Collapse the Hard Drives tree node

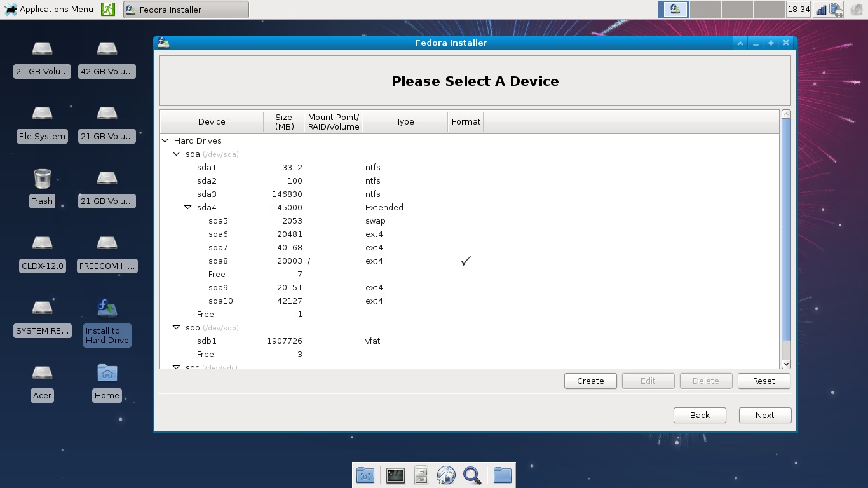(165, 140)
